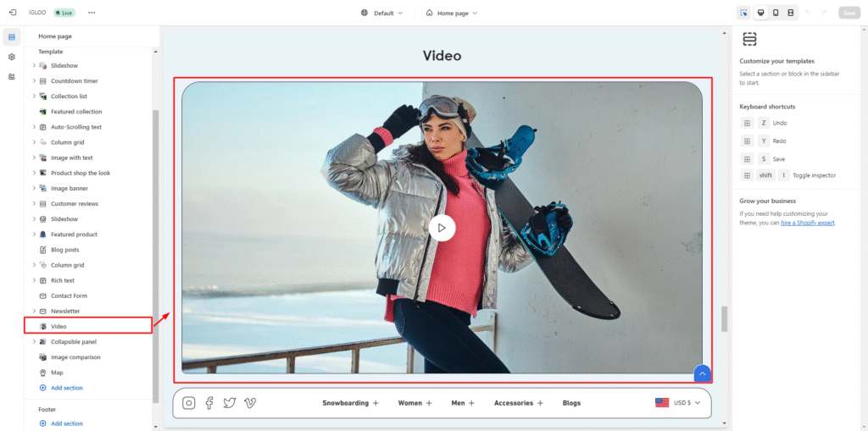This screenshot has height=431, width=868.
Task: Open the USD currency selector
Action: point(679,403)
